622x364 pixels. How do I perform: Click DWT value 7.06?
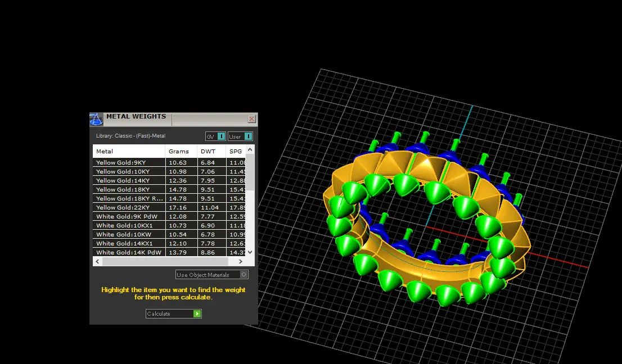208,171
